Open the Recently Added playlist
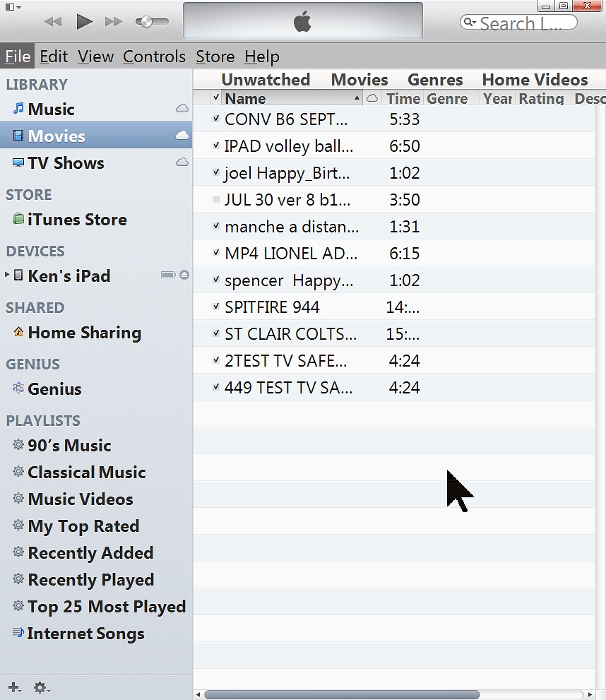The image size is (606, 700). coord(96,552)
